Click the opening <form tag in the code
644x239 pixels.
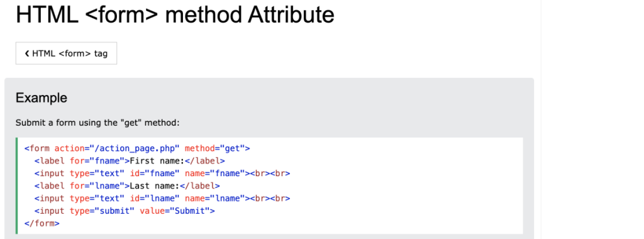click(38, 148)
